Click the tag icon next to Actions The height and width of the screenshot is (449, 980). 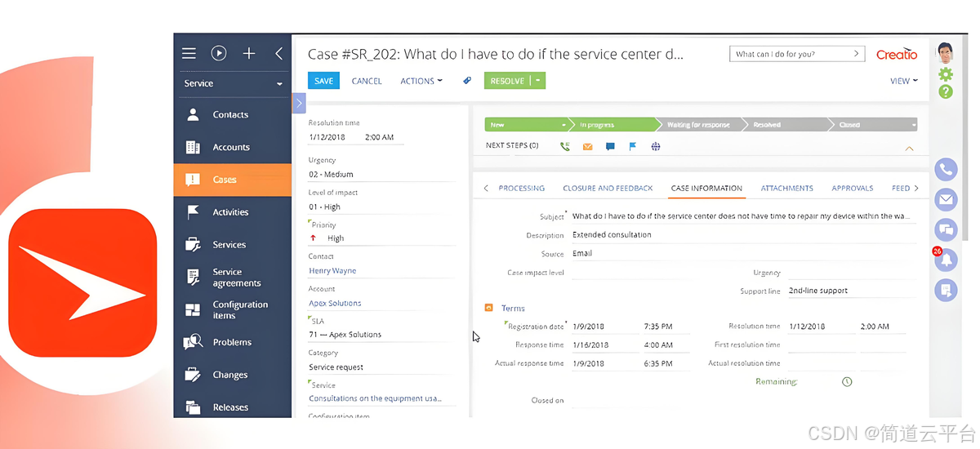(x=467, y=81)
